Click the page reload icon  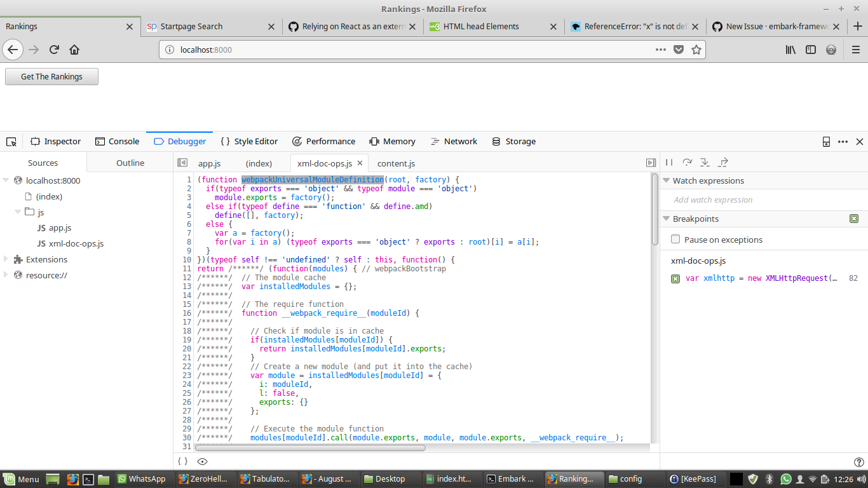click(53, 50)
